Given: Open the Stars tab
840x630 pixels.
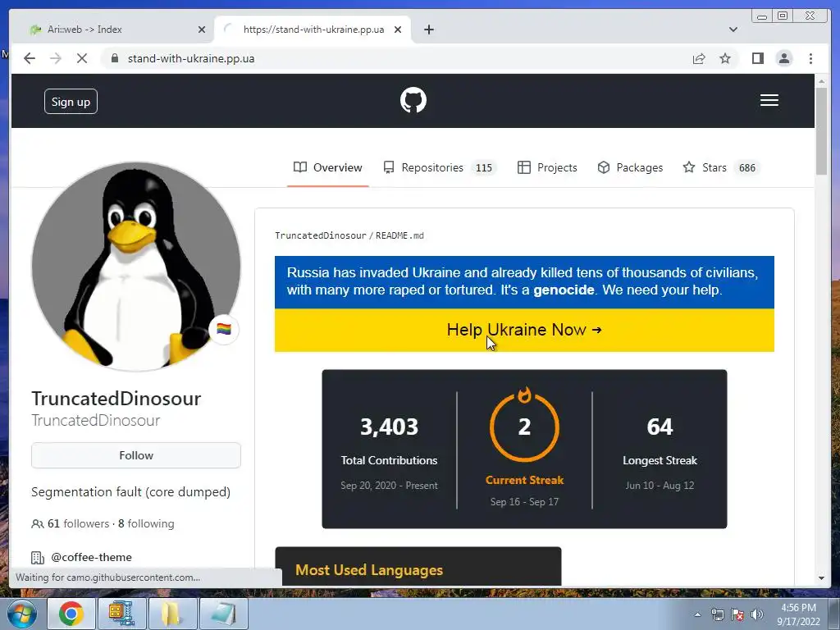Looking at the screenshot, I should 721,167.
